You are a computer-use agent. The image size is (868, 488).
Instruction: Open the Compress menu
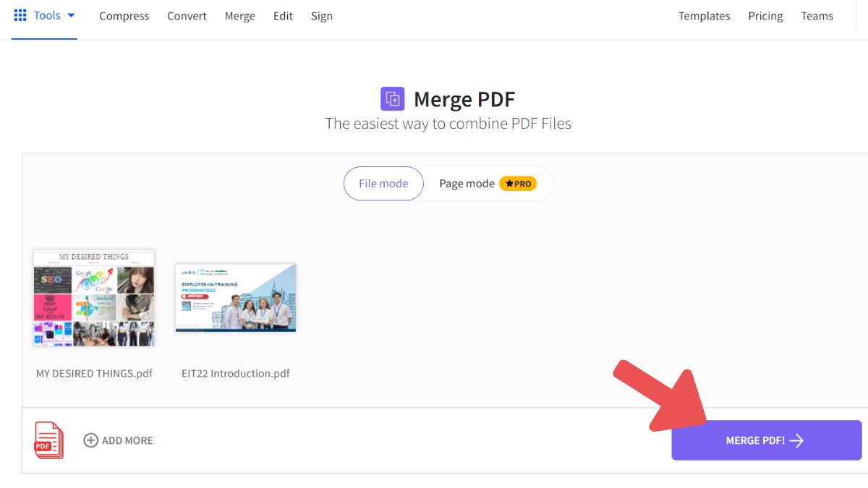pyautogui.click(x=124, y=16)
